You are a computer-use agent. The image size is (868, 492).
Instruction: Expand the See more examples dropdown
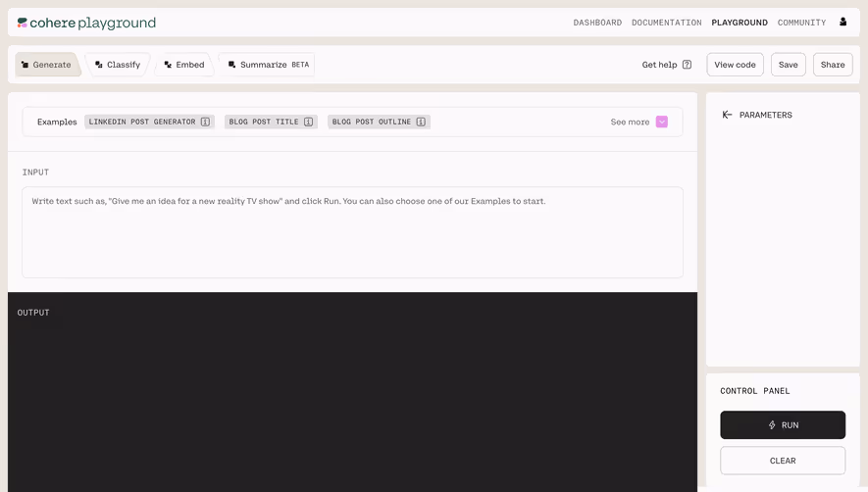[x=661, y=122]
